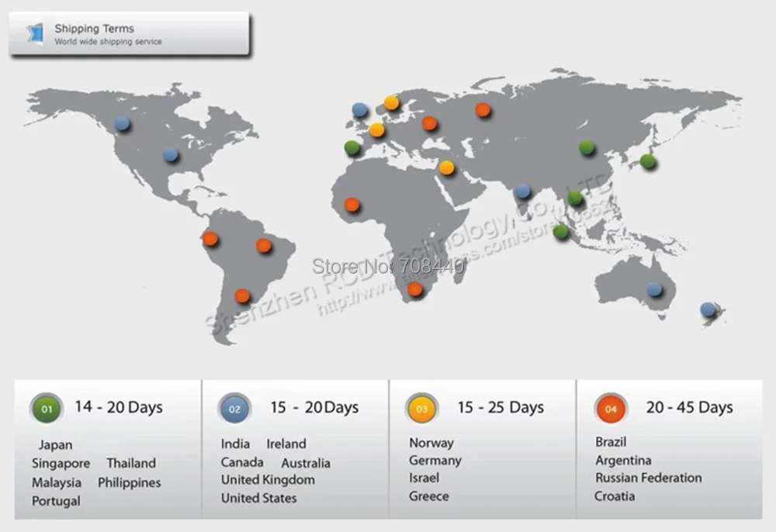Click the orange 04 legend badge
Viewport: 776px width, 532px height.
611,409
